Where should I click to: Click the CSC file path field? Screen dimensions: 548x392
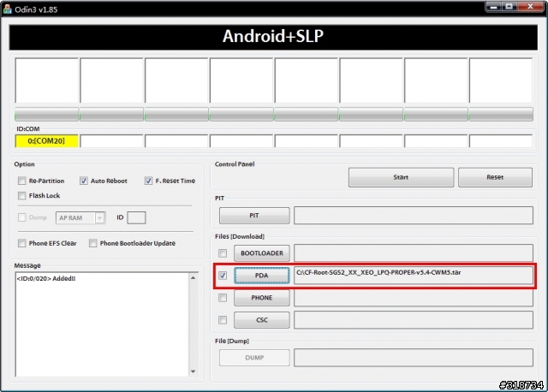click(x=414, y=320)
